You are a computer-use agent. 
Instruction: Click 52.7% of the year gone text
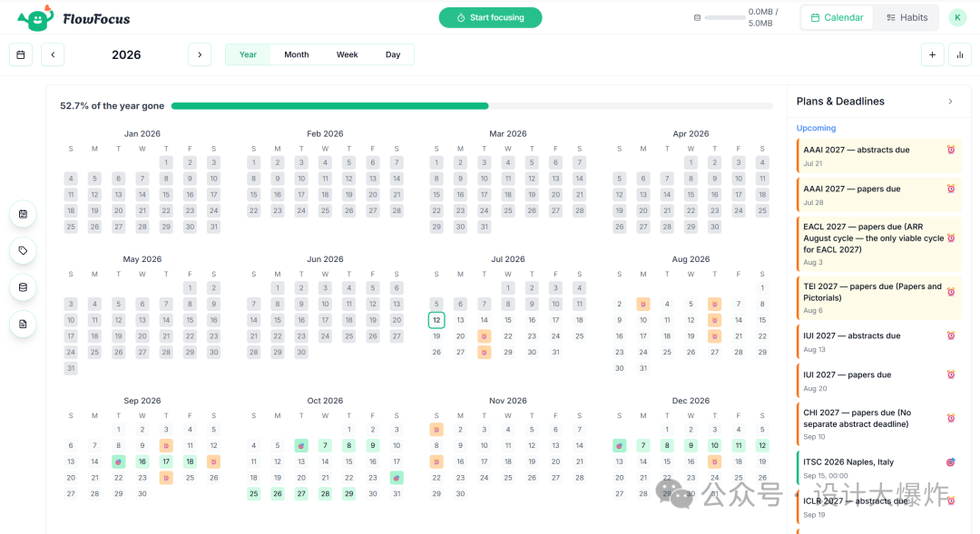click(x=112, y=106)
